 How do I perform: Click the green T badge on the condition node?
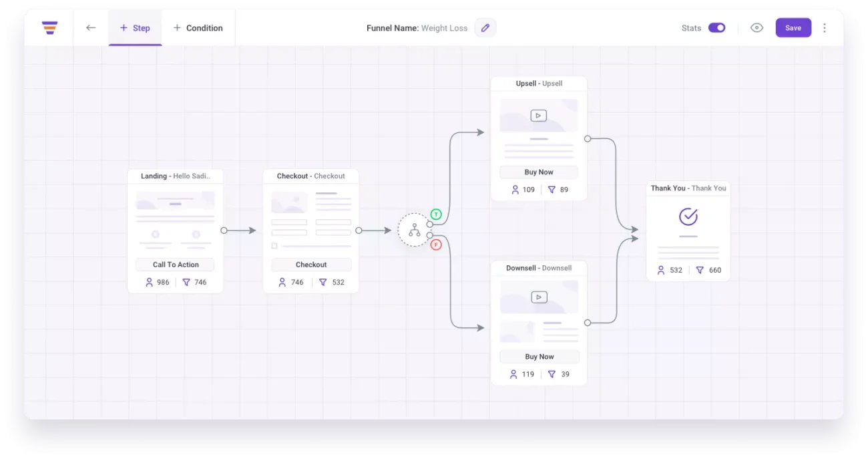click(x=436, y=214)
